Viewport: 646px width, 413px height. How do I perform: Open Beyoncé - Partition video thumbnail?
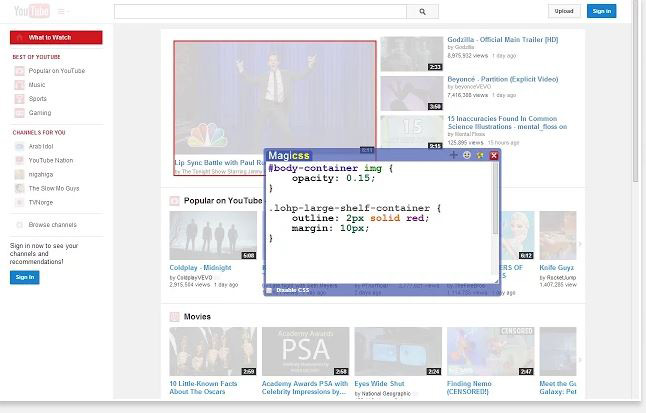coord(412,94)
